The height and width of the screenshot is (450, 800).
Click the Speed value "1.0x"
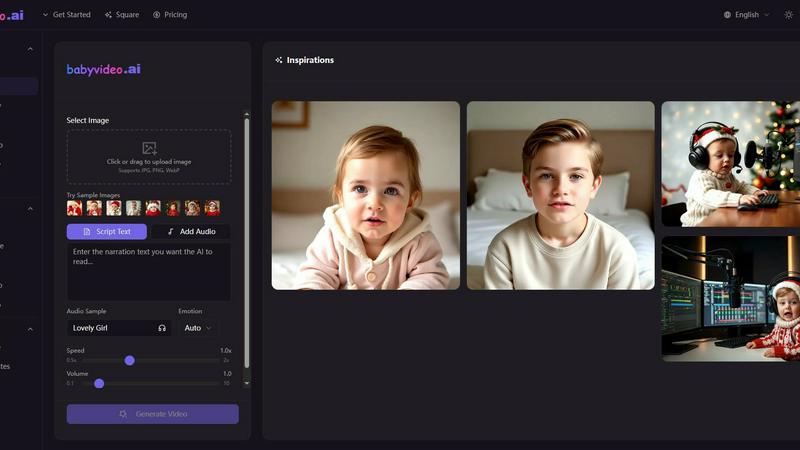click(226, 351)
